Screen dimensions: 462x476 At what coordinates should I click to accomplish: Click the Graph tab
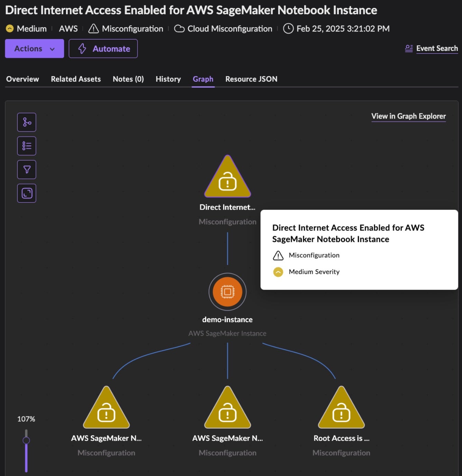(203, 79)
